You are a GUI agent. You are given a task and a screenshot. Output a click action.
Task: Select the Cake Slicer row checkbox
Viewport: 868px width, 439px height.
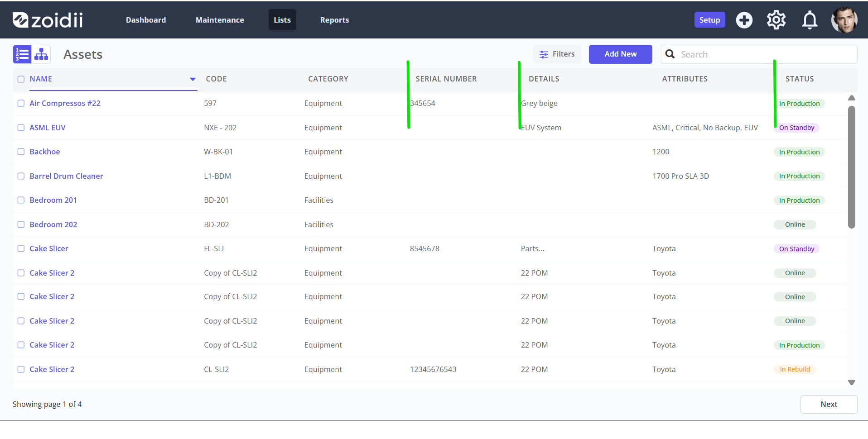pos(21,248)
